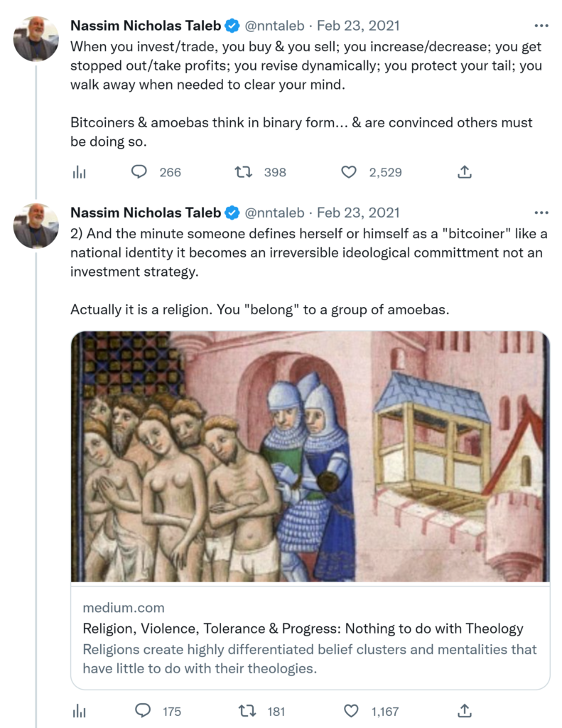Like the first tweet with 2,529 likes
The width and height of the screenshot is (562, 728).
tap(348, 172)
